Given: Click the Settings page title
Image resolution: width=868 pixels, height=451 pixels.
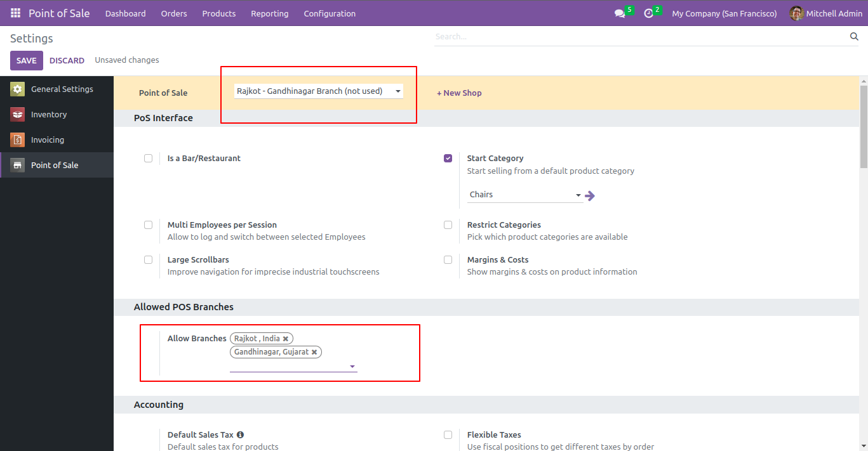Looking at the screenshot, I should (x=32, y=39).
